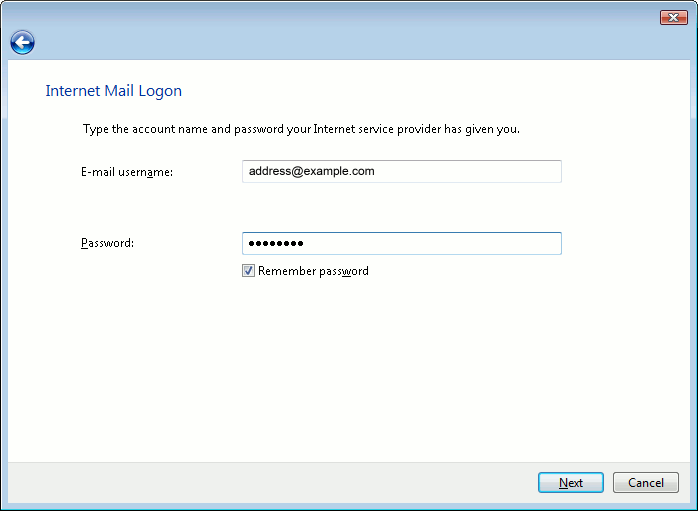Click inside the E-mail username field
The width and height of the screenshot is (698, 511).
[401, 171]
